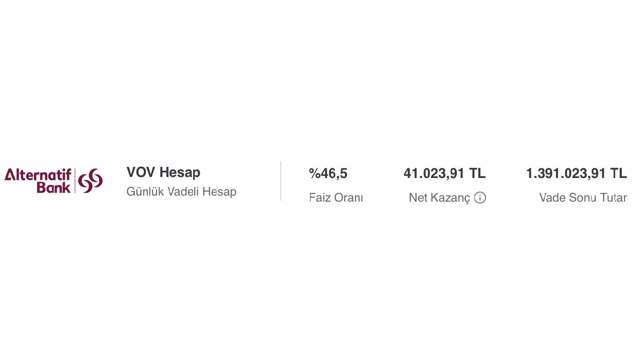Click the Net Kazanç label text
This screenshot has height=362, width=644.
coord(439,198)
